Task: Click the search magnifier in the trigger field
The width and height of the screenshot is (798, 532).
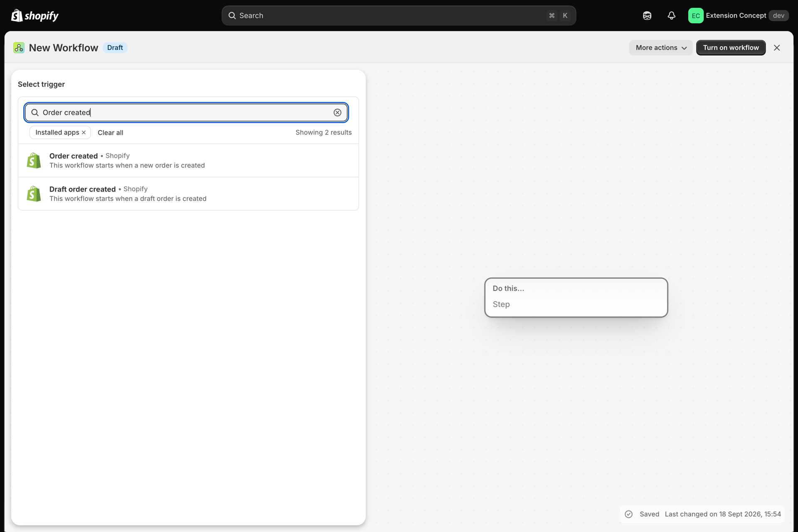Action: [x=35, y=113]
